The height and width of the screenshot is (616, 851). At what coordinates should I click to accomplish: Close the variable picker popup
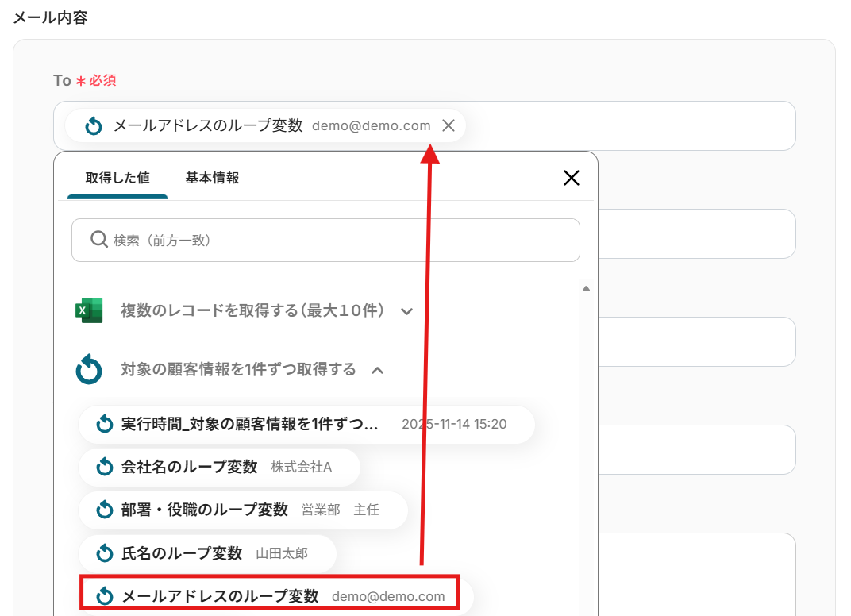point(571,178)
